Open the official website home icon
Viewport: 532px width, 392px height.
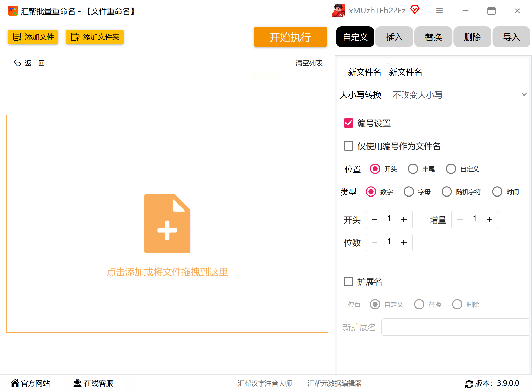[x=15, y=383]
